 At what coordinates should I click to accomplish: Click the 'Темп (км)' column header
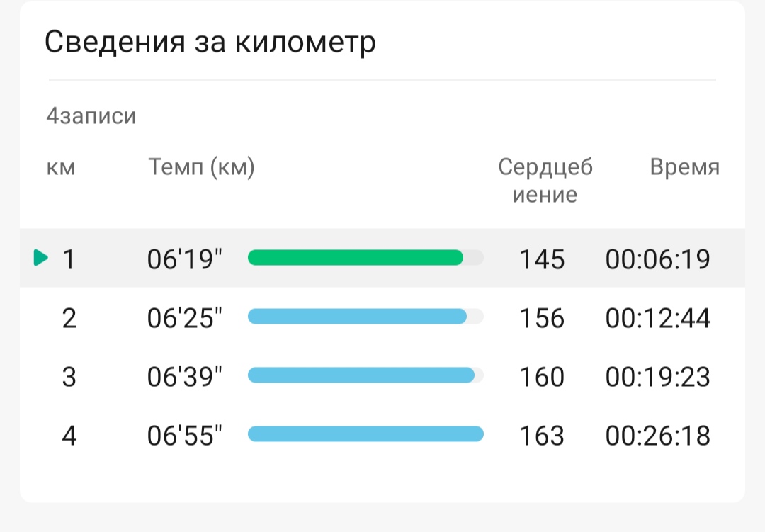[x=201, y=167]
